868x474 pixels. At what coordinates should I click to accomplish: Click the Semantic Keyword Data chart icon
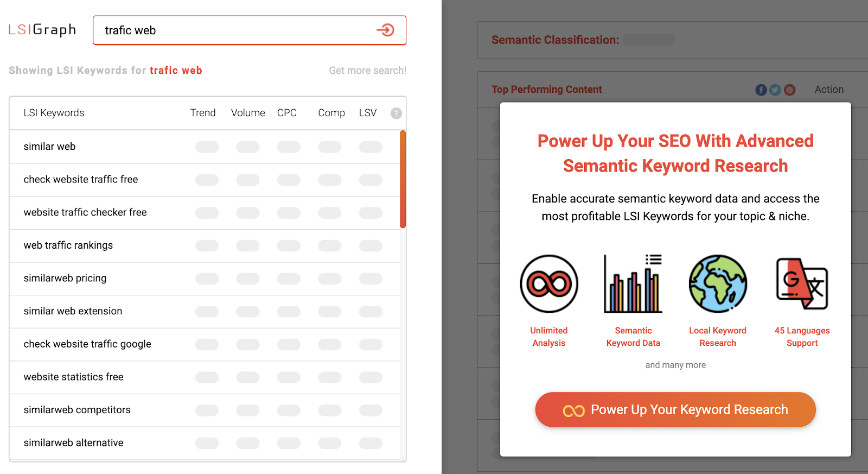click(x=633, y=283)
